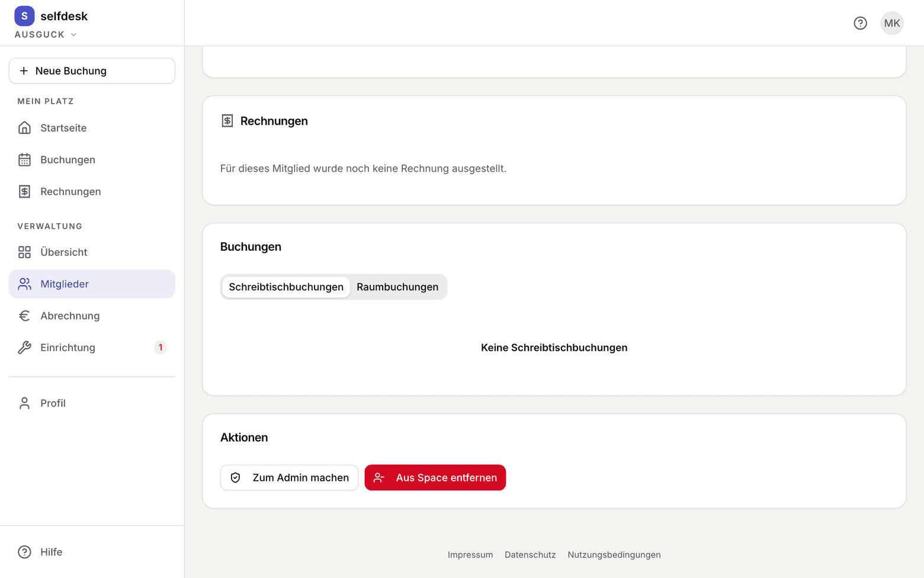Click the Startseite home icon

24,128
